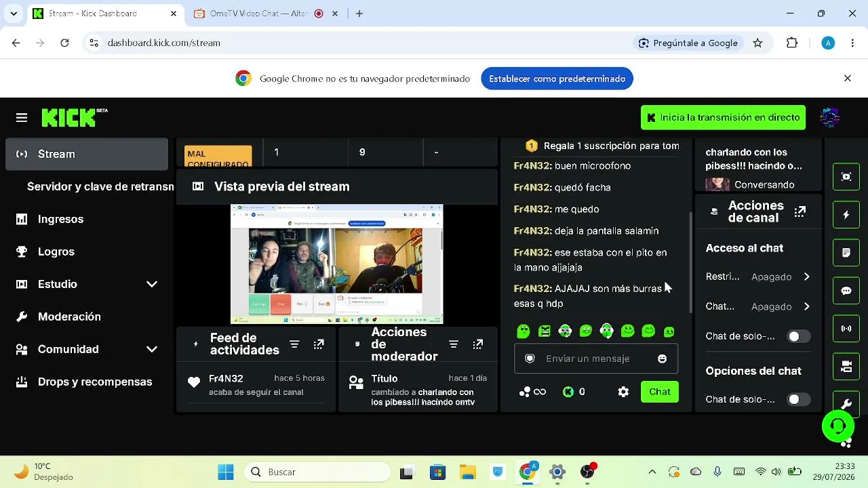This screenshot has height=488, width=868.
Task: Open the emoji picker in chat input
Action: (663, 359)
